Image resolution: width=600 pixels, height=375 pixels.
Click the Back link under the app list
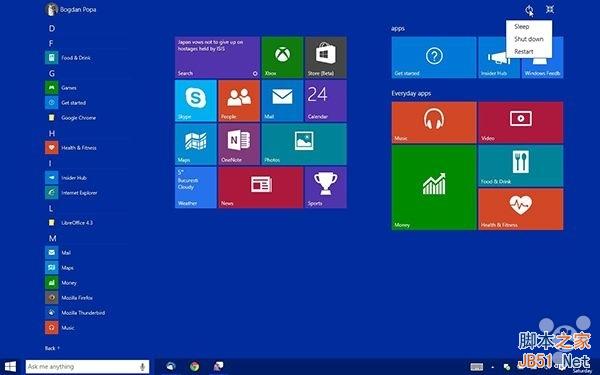(x=52, y=348)
